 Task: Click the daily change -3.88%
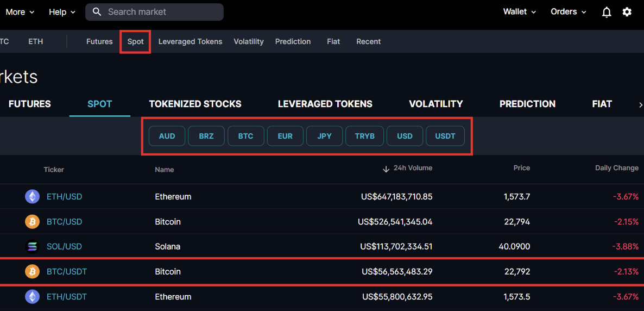click(626, 247)
